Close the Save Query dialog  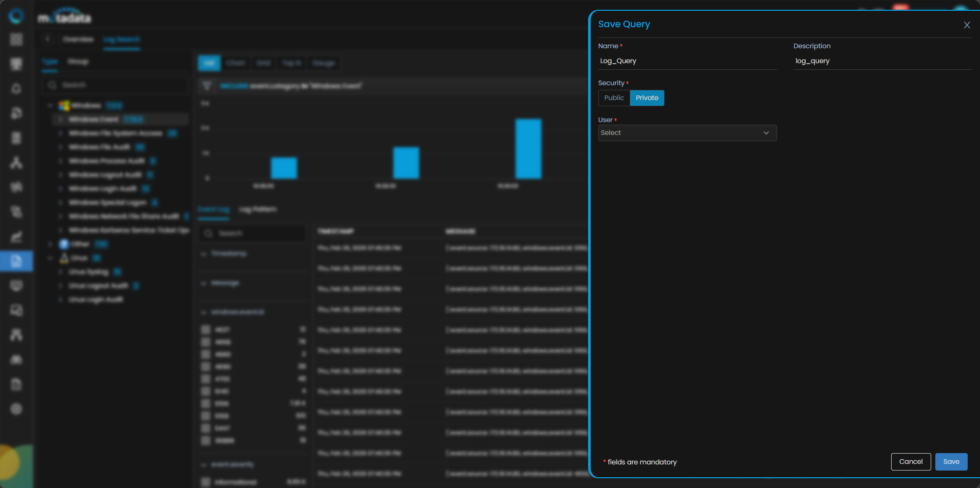tap(967, 25)
